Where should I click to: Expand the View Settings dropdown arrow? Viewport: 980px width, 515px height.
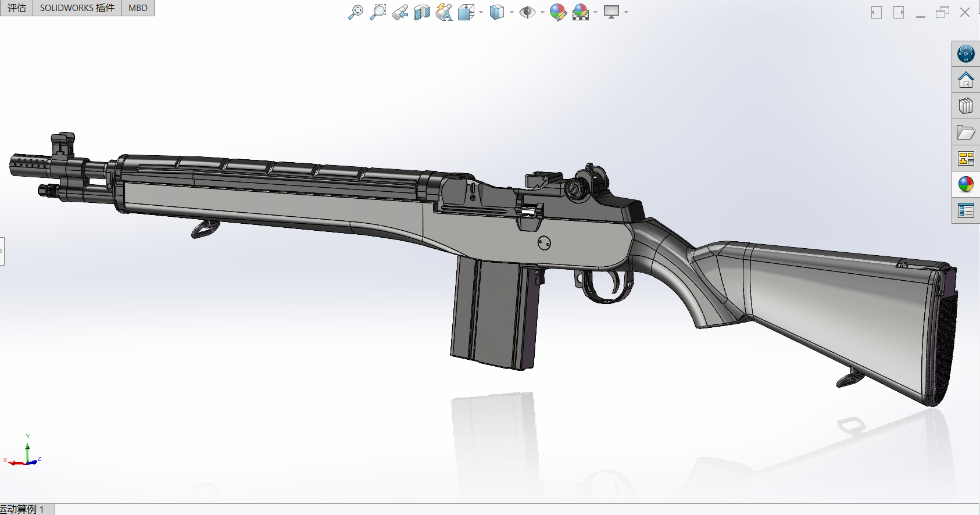point(626,12)
